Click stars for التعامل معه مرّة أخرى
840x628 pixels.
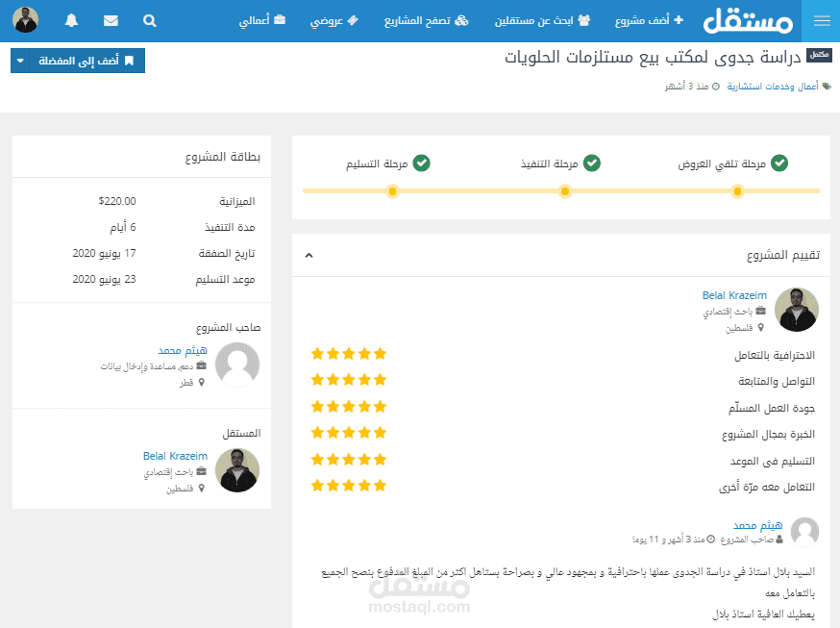point(349,486)
